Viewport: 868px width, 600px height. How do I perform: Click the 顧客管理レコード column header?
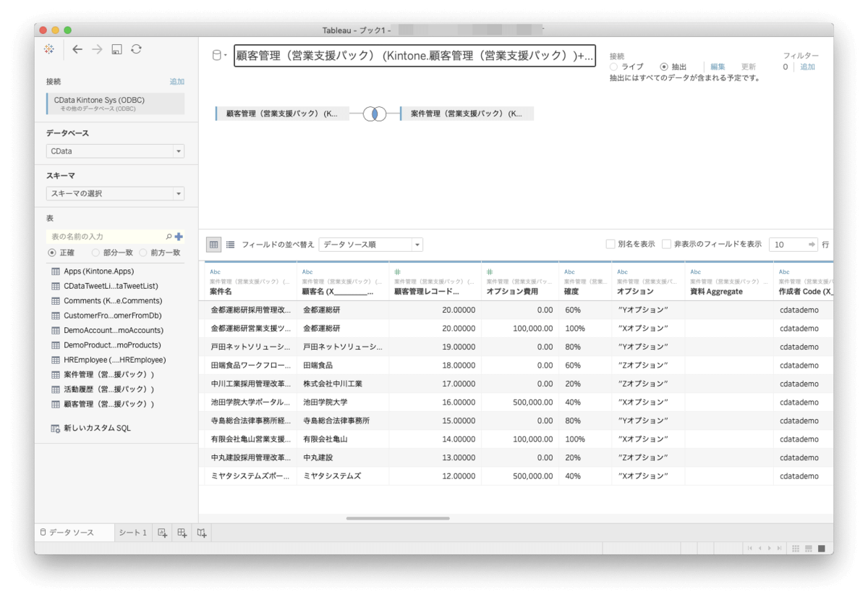[435, 282]
